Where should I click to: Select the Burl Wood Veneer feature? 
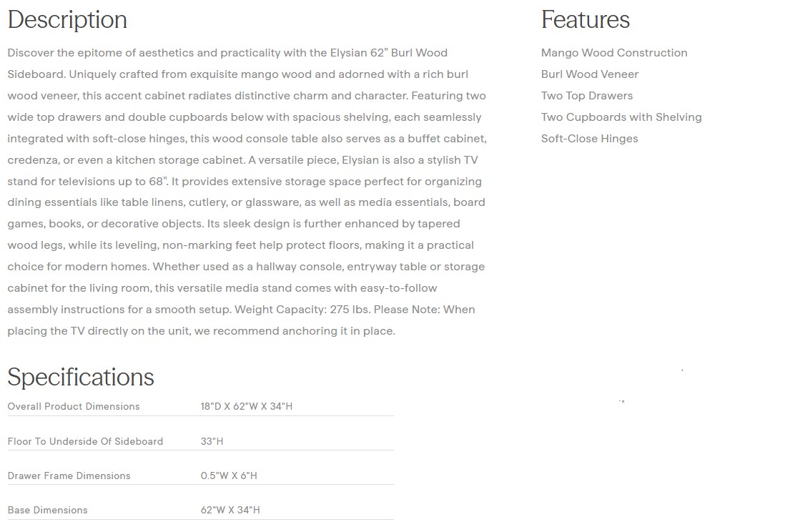(590, 74)
